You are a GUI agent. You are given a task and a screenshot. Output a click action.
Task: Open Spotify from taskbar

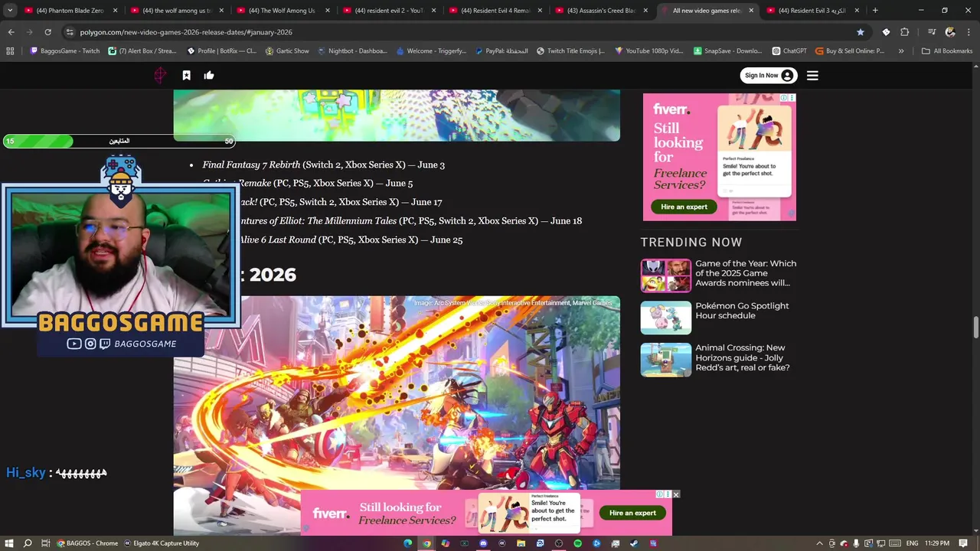[577, 543]
